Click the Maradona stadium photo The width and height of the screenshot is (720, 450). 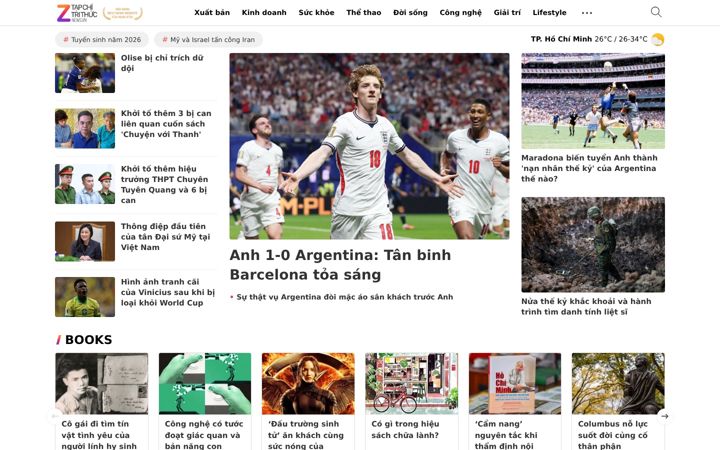tap(593, 101)
